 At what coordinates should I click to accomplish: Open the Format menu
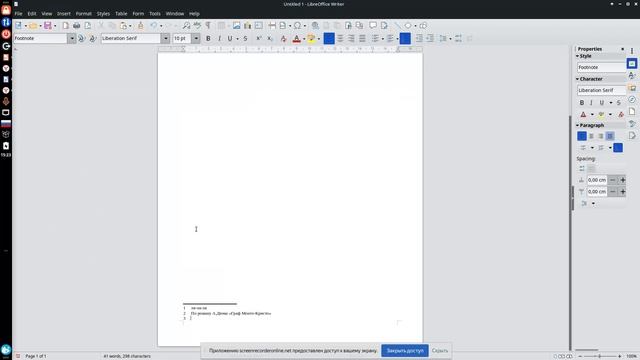pyautogui.click(x=84, y=13)
